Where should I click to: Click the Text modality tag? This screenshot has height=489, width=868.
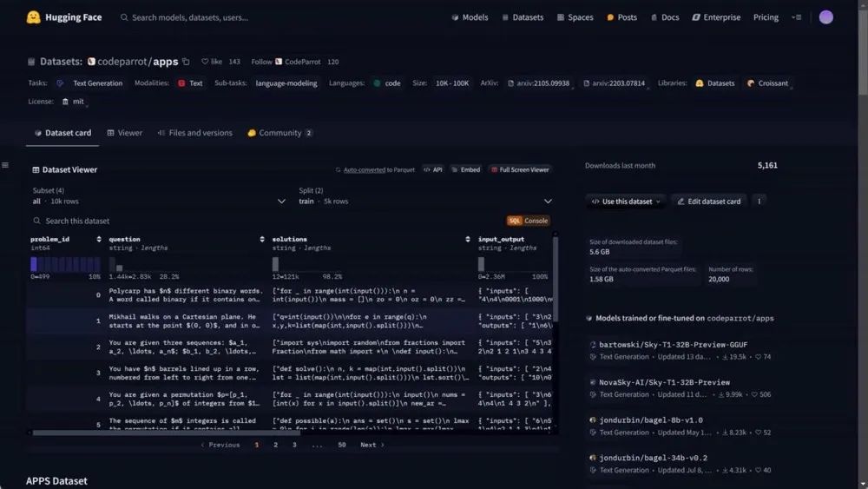190,83
